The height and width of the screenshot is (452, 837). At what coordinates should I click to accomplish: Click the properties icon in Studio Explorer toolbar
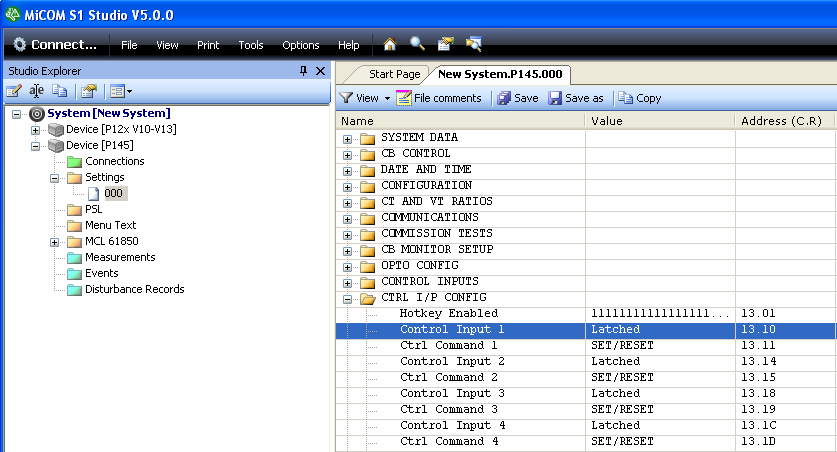click(x=89, y=91)
